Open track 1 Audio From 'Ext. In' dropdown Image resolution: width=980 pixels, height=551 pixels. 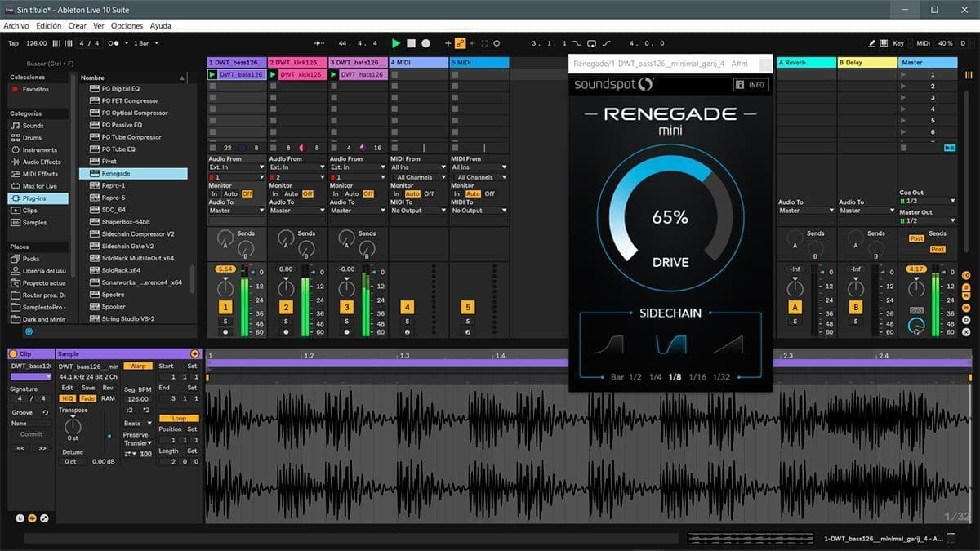click(237, 167)
